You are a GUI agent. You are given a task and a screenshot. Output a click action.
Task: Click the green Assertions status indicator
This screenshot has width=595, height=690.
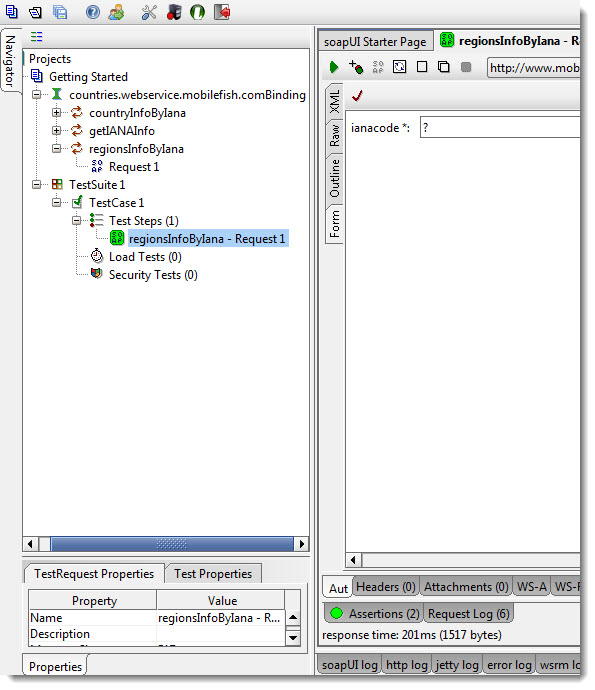pos(337,613)
